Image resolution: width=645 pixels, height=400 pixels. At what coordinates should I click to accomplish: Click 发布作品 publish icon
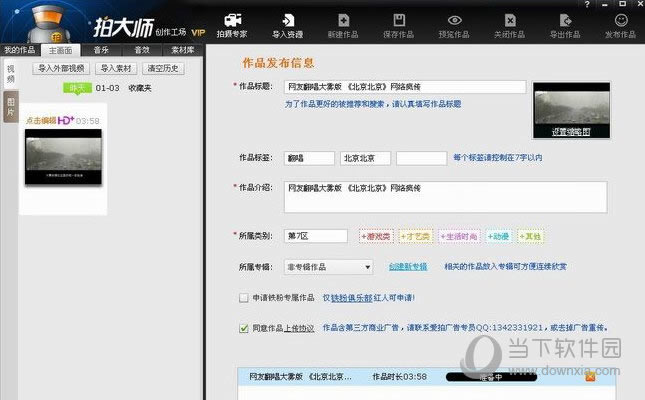point(621,24)
